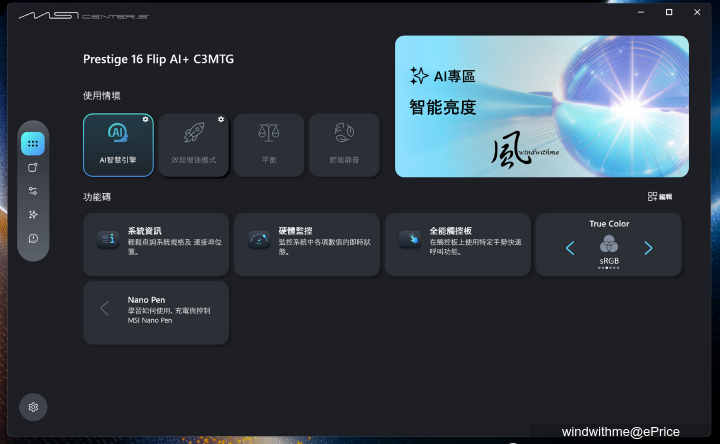Open the sliders settings sidebar icon
This screenshot has width=720, height=444.
[x=33, y=191]
